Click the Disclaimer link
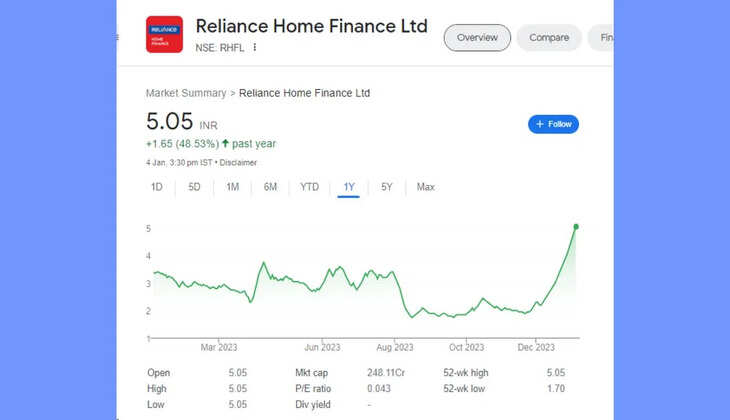 [236, 162]
